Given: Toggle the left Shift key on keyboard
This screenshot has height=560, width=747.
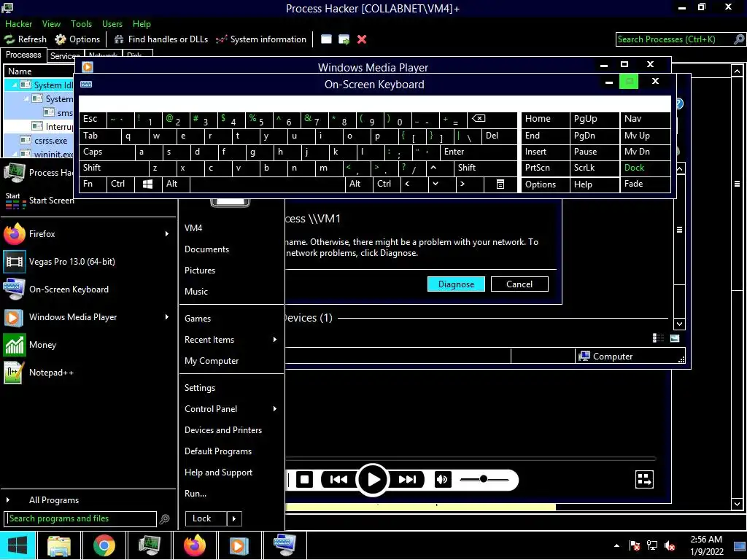Looking at the screenshot, I should 114,168.
